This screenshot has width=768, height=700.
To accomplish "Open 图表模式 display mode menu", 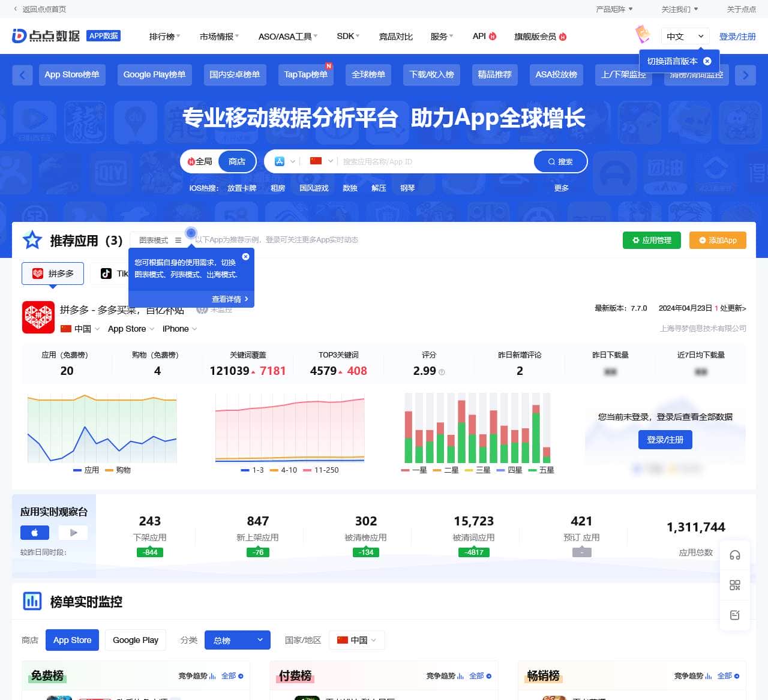I will click(x=160, y=240).
